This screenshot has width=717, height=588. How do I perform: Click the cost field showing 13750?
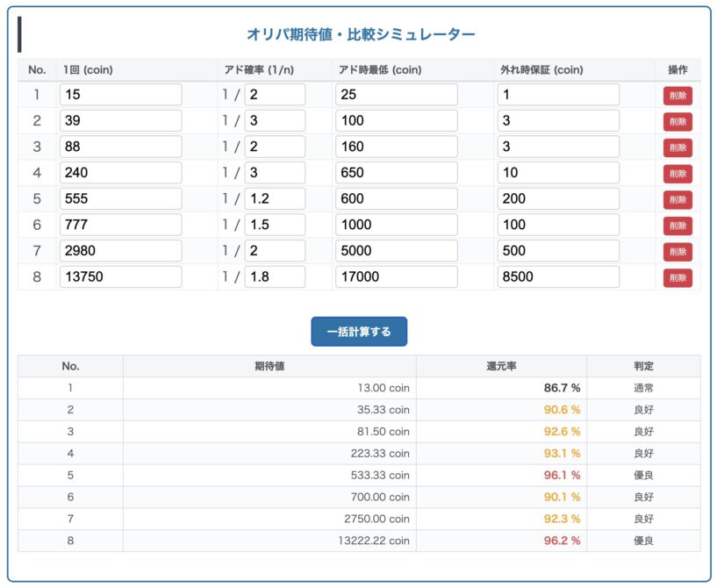tap(120, 277)
